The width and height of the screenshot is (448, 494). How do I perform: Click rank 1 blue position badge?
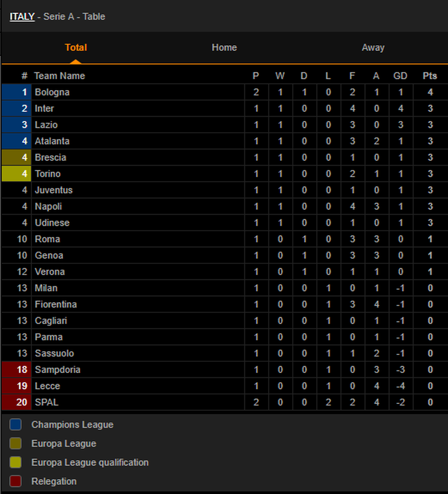17,92
